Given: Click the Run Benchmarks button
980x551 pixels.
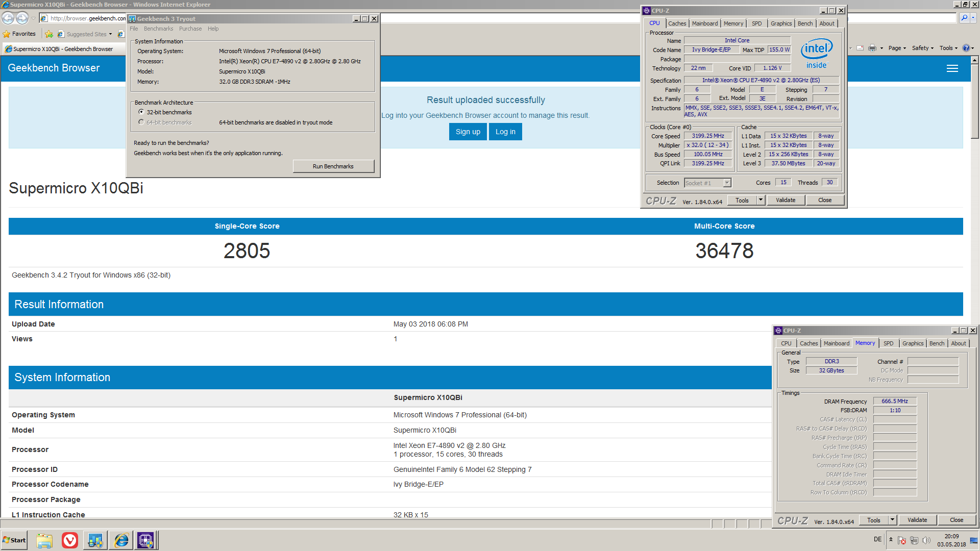Looking at the screenshot, I should (333, 166).
